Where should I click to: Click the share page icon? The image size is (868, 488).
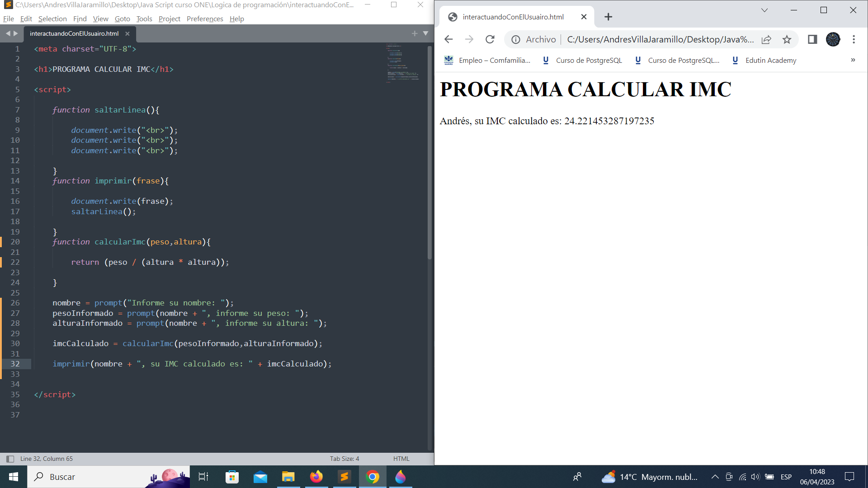click(x=766, y=39)
